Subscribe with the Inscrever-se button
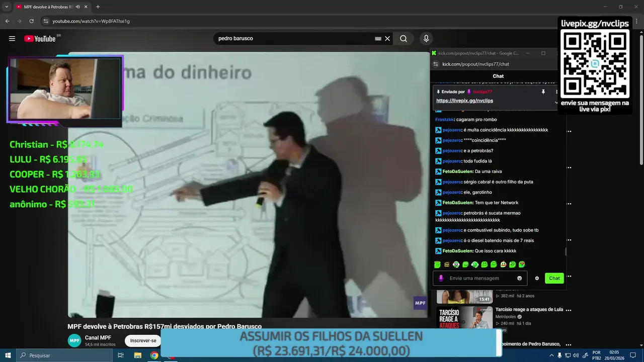Image resolution: width=644 pixels, height=362 pixels. [143, 340]
